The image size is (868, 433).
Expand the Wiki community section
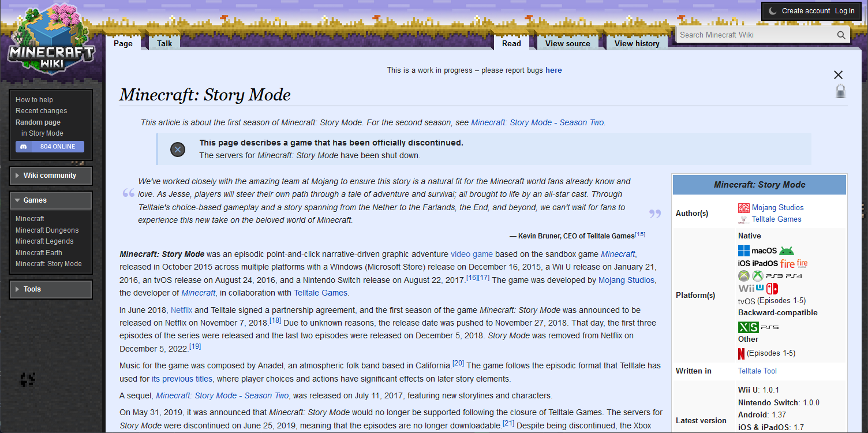[x=51, y=176]
